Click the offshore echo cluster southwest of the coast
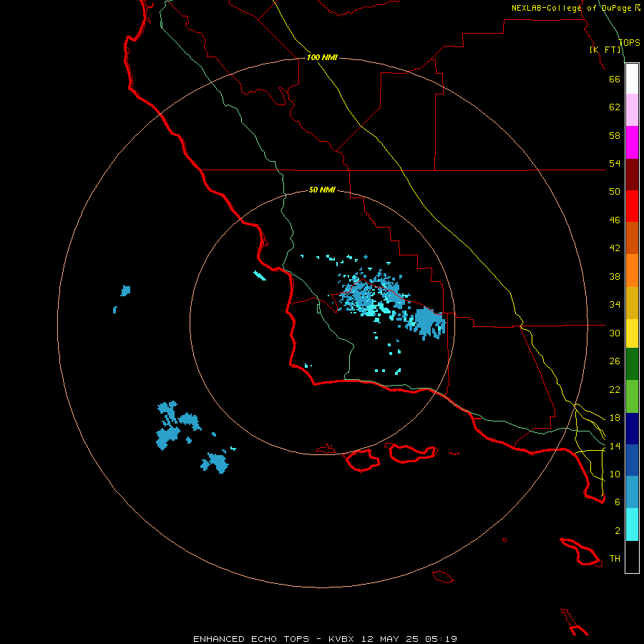644x644 pixels. pyautogui.click(x=179, y=425)
